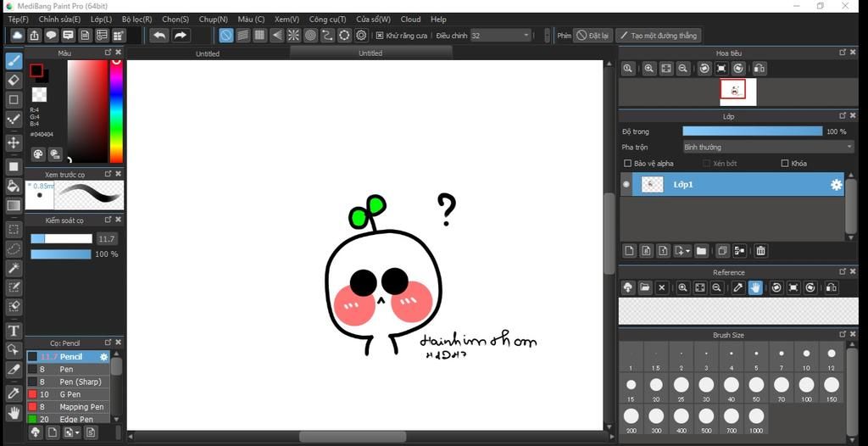Expand the add layer dropdown arrow

tap(687, 251)
